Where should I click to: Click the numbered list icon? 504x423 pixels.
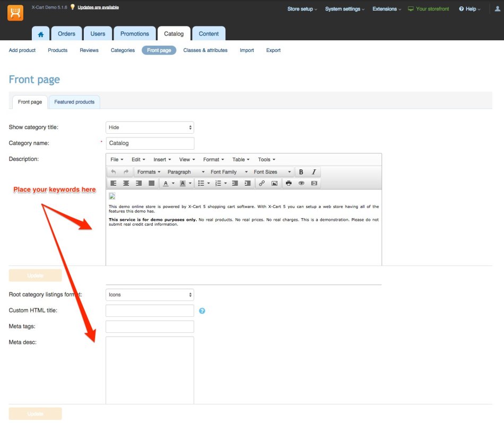tap(220, 183)
